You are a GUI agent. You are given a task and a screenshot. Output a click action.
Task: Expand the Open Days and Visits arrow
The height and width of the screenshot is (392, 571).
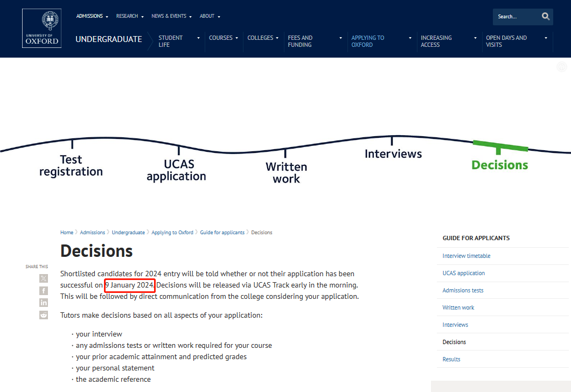click(546, 38)
